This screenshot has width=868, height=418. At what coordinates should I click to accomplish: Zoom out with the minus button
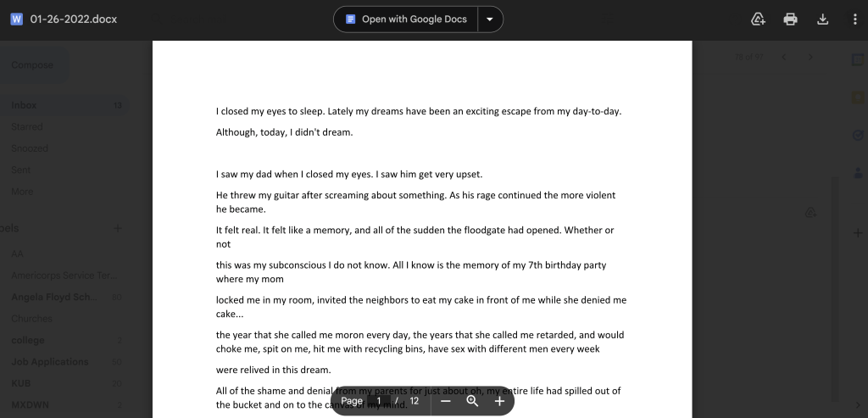(x=446, y=401)
